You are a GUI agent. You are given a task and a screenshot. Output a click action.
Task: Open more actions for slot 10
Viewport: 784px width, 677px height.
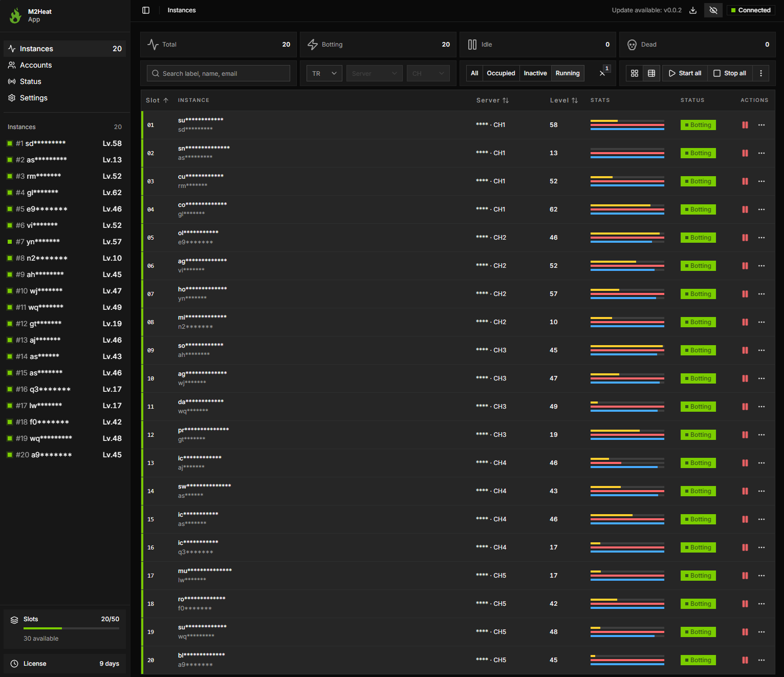point(761,378)
